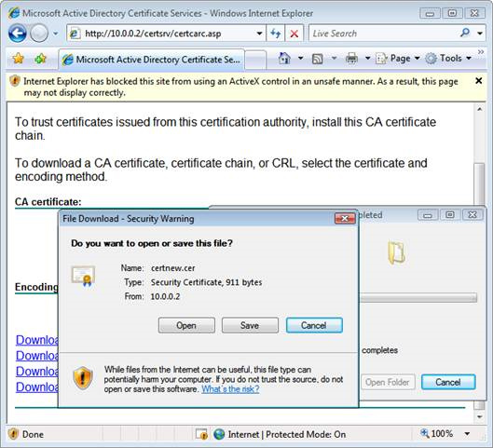Click the Add to Favorites icon

pos(40,59)
